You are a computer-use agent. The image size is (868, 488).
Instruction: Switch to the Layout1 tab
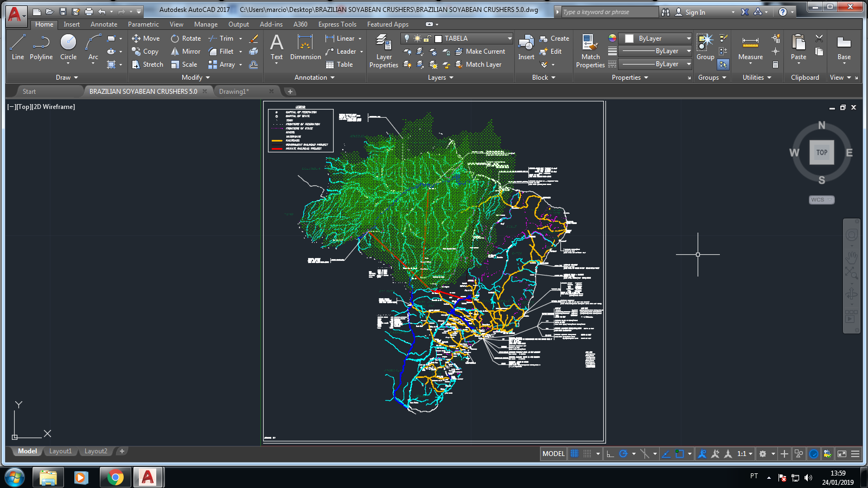click(60, 451)
